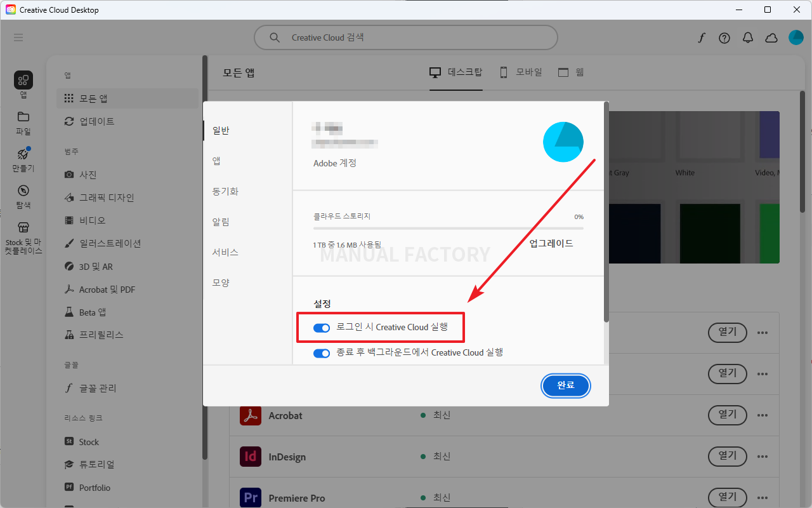The width and height of the screenshot is (812, 508).
Task: Select the 만들기 rocket icon
Action: point(23,154)
